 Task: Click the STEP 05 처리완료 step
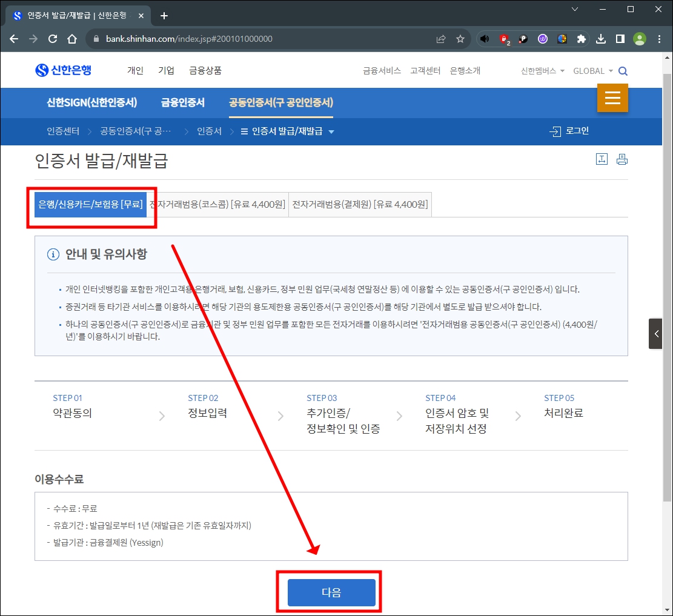click(x=563, y=406)
